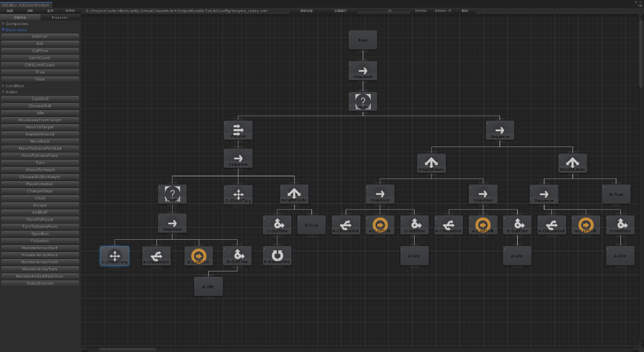Open the tab left of the Inspector tab

(x=20, y=17)
